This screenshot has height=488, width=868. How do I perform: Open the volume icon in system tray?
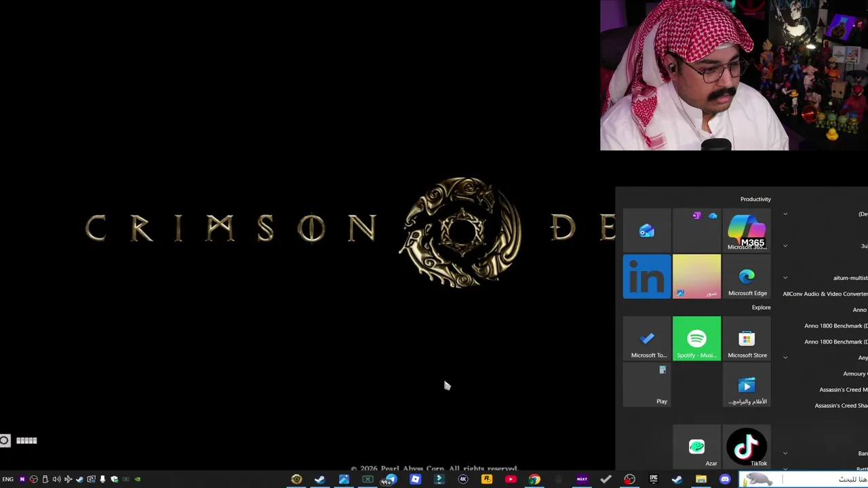(x=56, y=479)
